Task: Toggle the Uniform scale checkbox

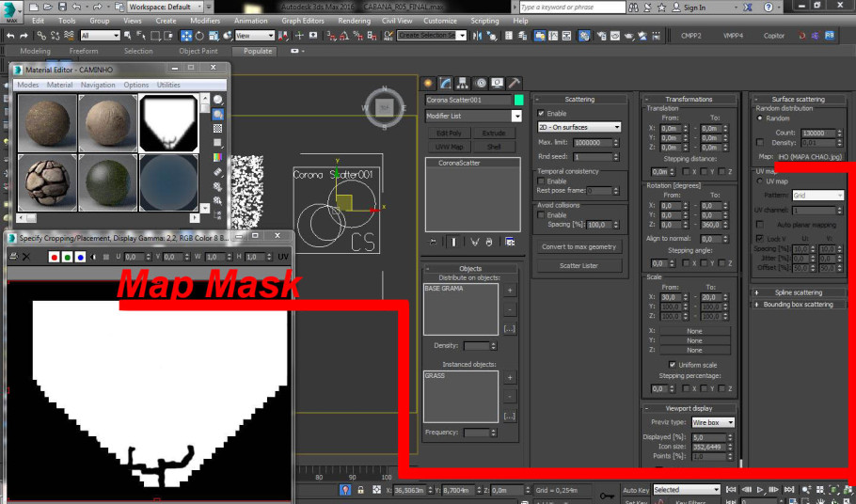Action: [672, 364]
